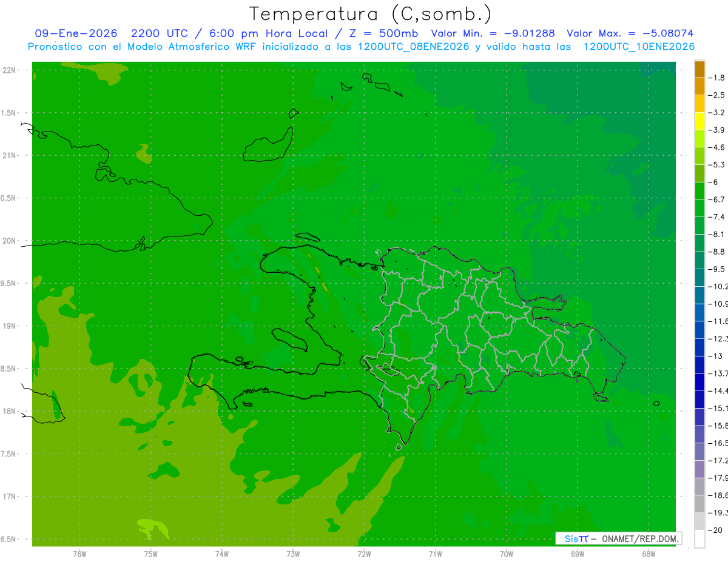The width and height of the screenshot is (728, 562).
Task: Click the '73W' longitude label
Action: [x=293, y=554]
